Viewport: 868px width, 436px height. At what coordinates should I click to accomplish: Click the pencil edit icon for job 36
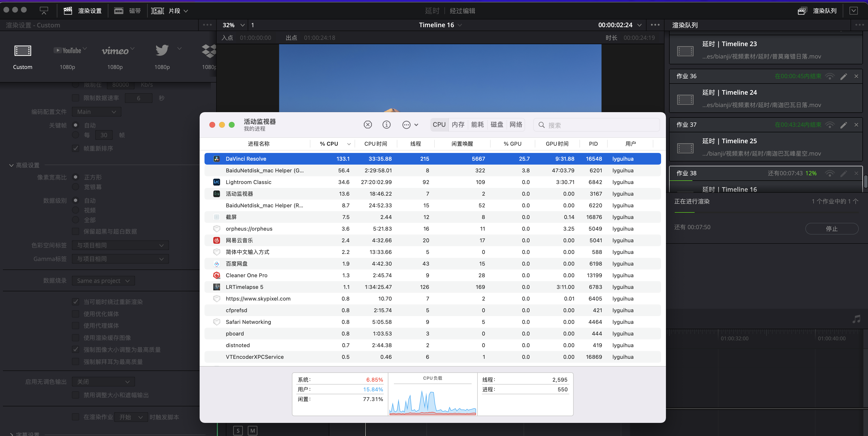click(843, 76)
